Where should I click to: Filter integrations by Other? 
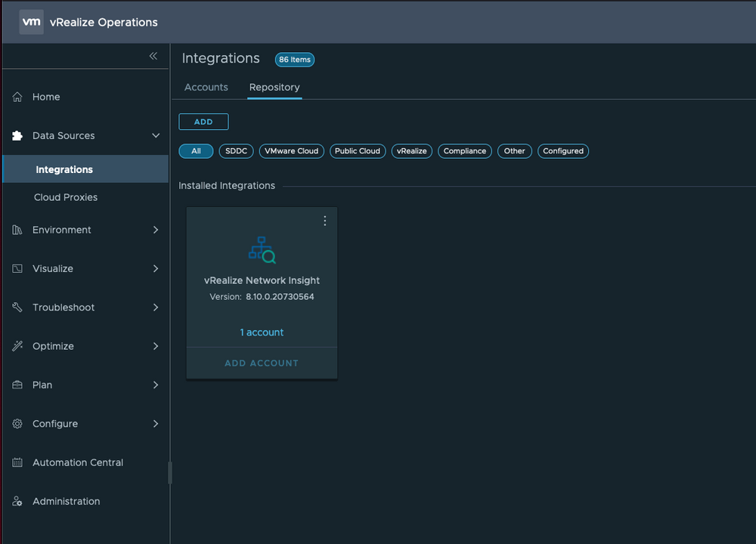[514, 151]
